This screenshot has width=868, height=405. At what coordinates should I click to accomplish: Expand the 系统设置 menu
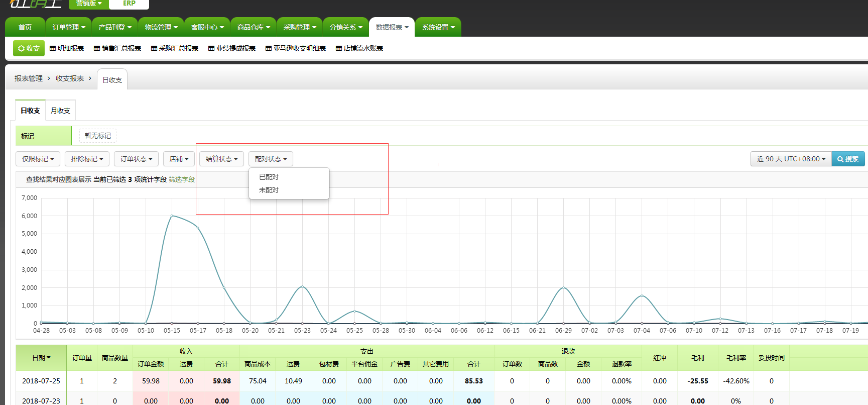(x=438, y=27)
